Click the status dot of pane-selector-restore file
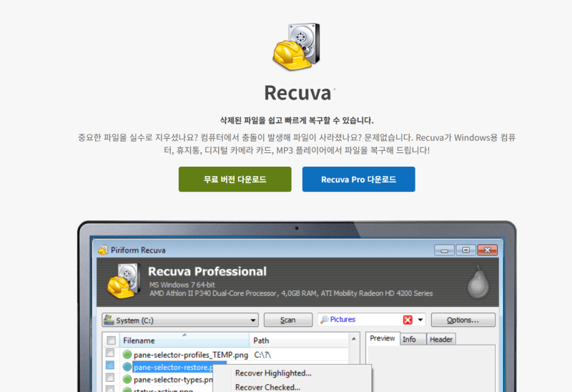 click(x=127, y=367)
